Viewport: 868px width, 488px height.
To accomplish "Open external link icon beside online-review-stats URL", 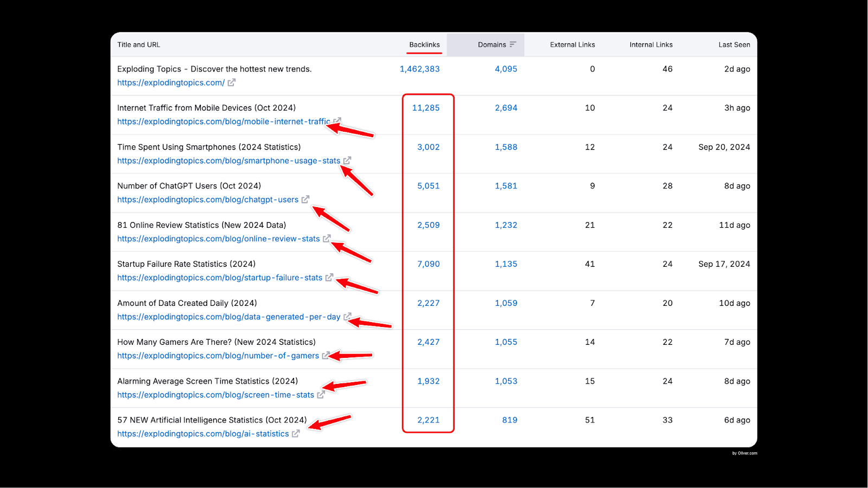I will tap(327, 239).
